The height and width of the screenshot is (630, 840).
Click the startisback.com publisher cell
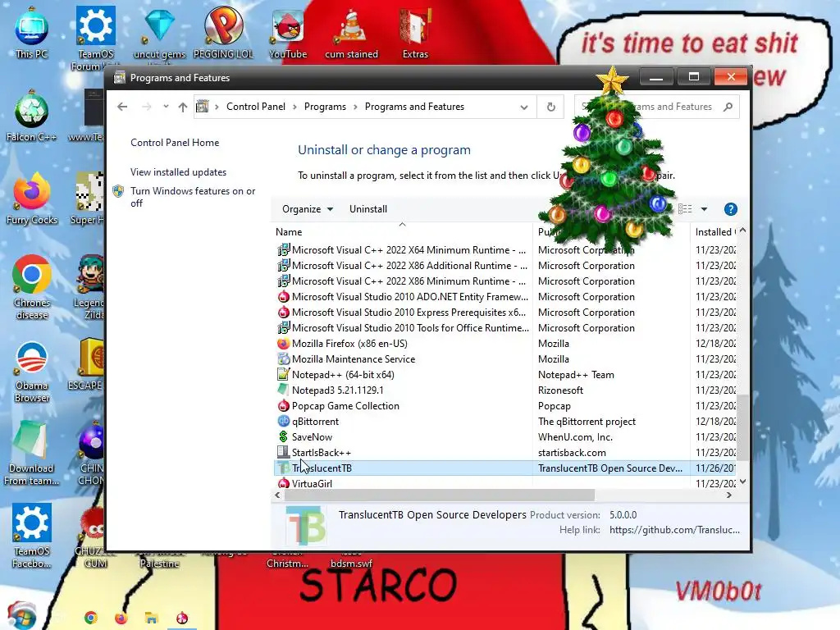pyautogui.click(x=572, y=453)
